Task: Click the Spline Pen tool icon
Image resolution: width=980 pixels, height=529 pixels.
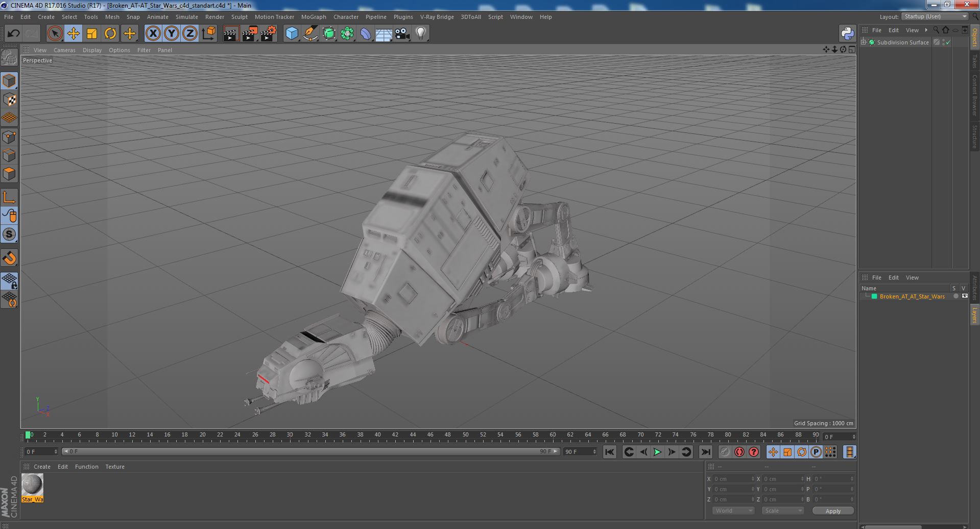Action: click(310, 34)
